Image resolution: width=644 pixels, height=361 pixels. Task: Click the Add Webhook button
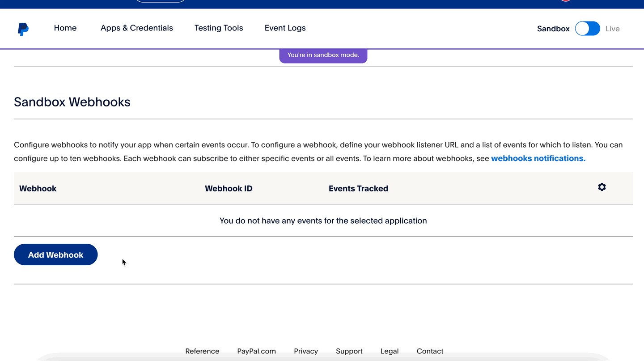tap(56, 255)
